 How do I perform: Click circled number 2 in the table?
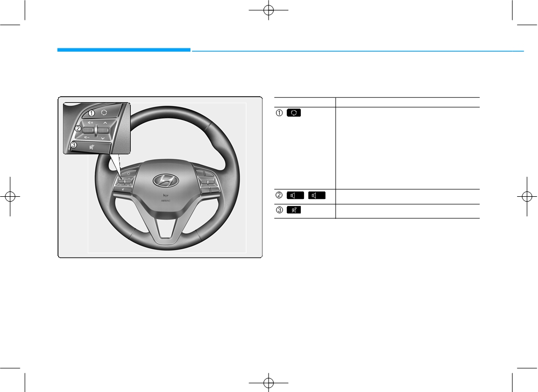click(x=279, y=195)
